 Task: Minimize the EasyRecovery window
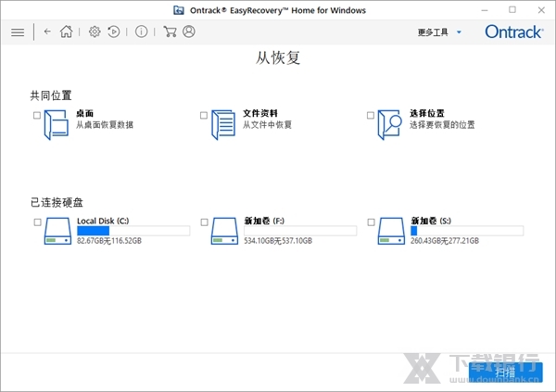[485, 10]
